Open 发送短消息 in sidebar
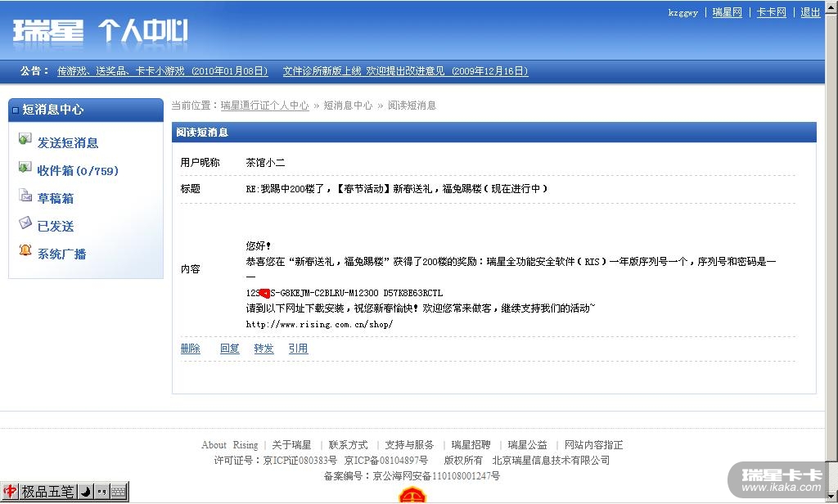 point(68,142)
